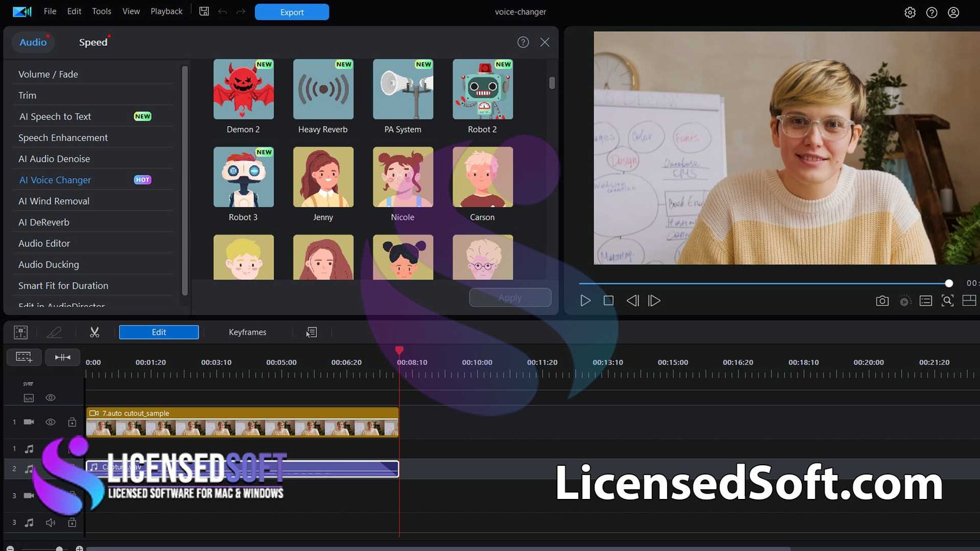Stop the preview playback

[608, 301]
